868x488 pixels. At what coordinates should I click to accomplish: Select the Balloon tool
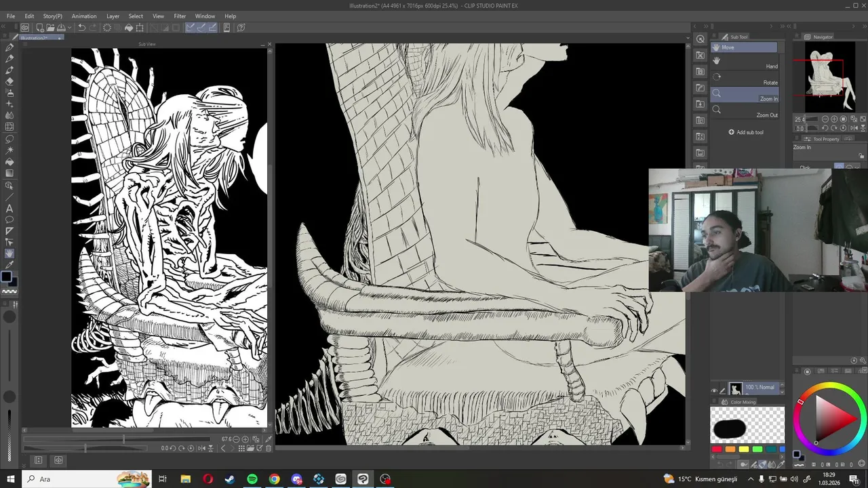pos(9,220)
